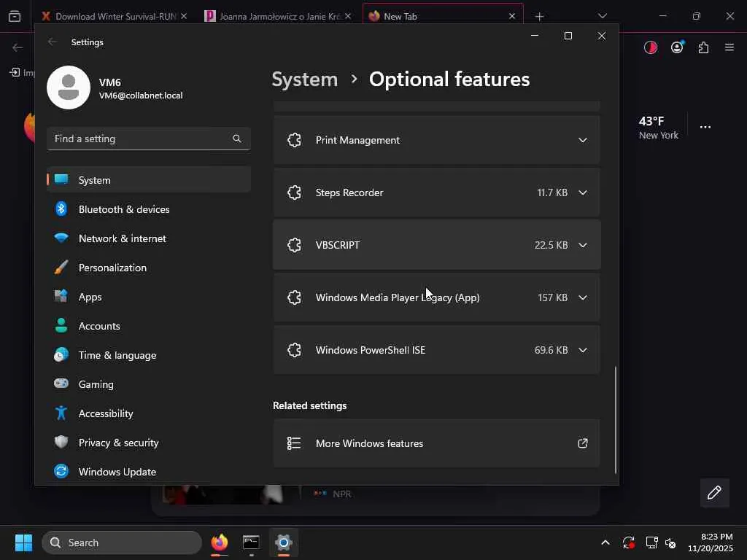Expand the Print Management chevron
This screenshot has width=747, height=560.
pyautogui.click(x=583, y=140)
